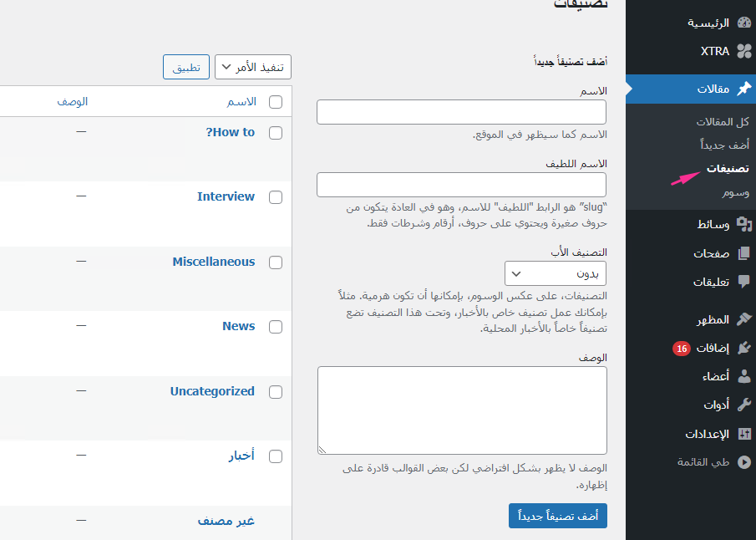Image resolution: width=756 pixels, height=540 pixels.
Task: Open the تنفيذ الأمر bulk actions dropdown
Action: 253,67
